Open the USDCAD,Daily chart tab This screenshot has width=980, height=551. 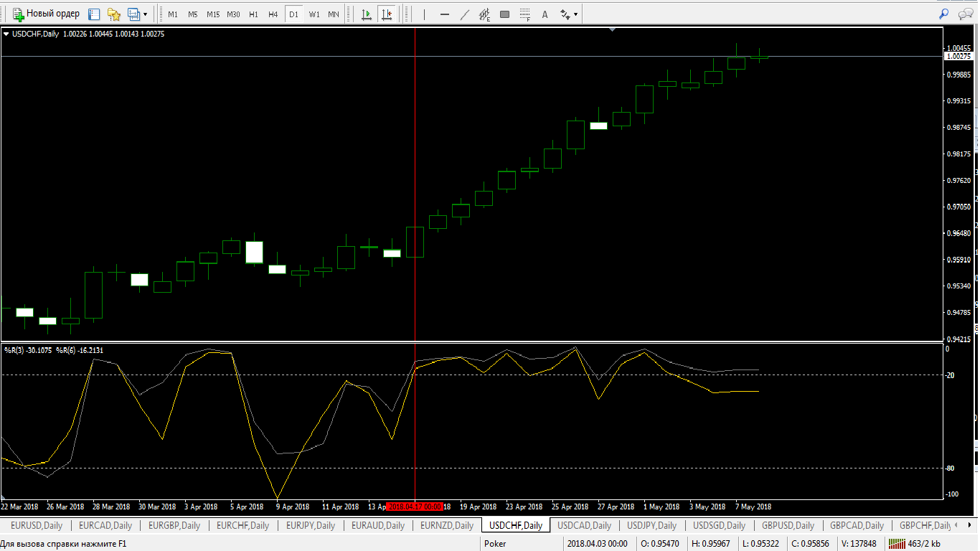click(584, 525)
